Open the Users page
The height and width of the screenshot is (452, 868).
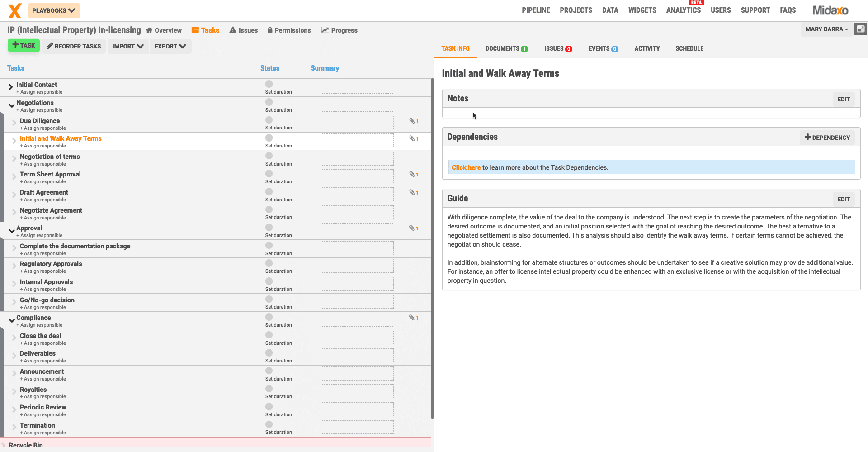click(x=721, y=10)
